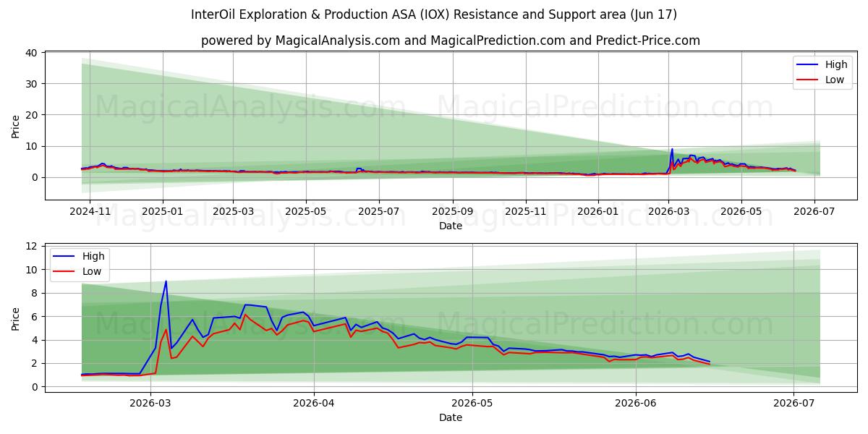This screenshot has height=434, width=868.
Task: Click the '2025-03' tick label on the top chart
Action: click(x=233, y=212)
